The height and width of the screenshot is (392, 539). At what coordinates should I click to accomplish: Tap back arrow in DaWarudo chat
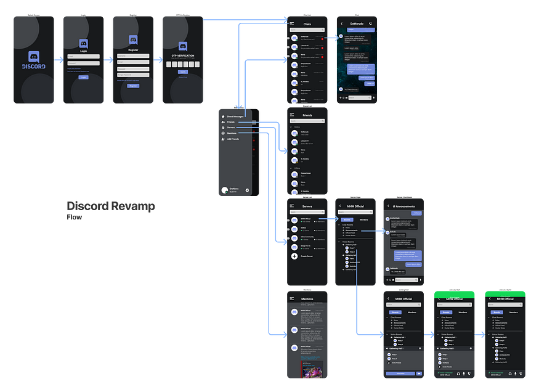[x=341, y=23]
